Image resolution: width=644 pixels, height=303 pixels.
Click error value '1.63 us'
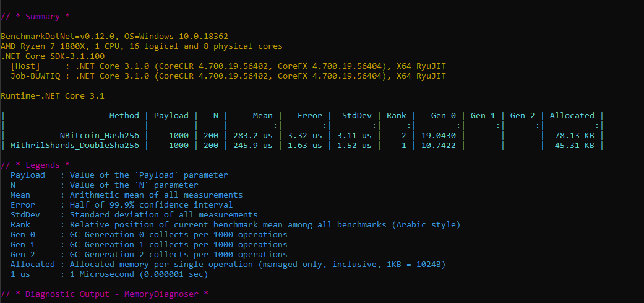305,145
